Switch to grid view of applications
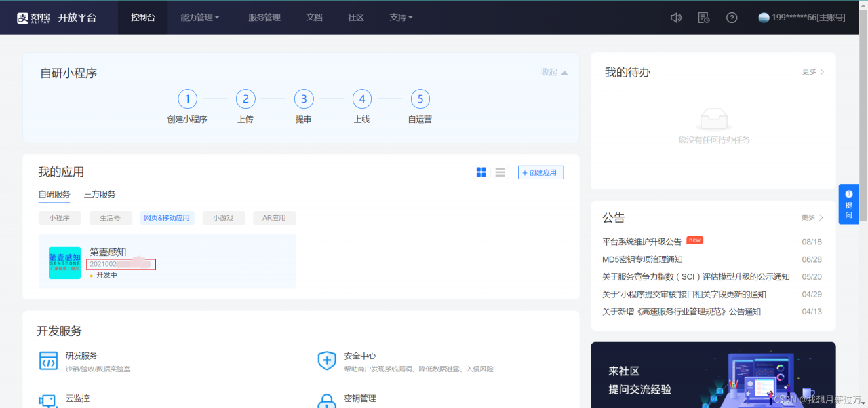The height and width of the screenshot is (408, 868). click(x=481, y=172)
